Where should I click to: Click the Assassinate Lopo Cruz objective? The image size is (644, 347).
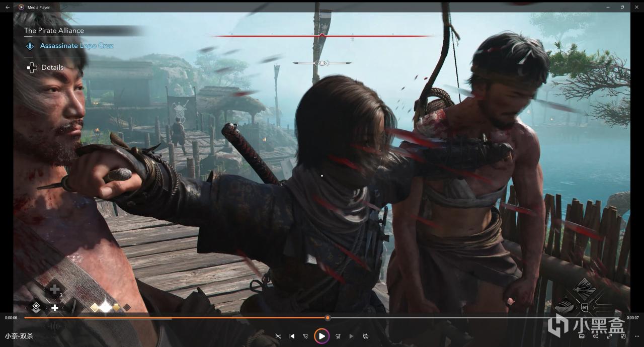(x=76, y=46)
